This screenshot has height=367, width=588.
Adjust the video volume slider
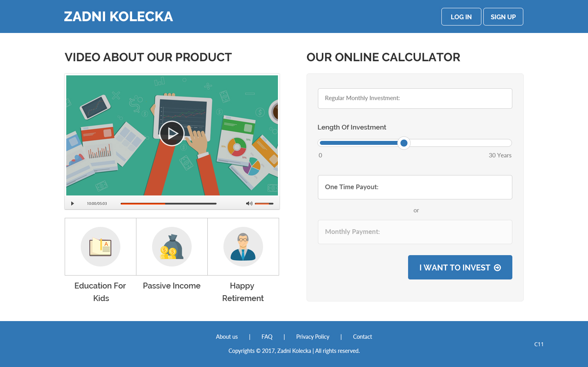(x=264, y=204)
